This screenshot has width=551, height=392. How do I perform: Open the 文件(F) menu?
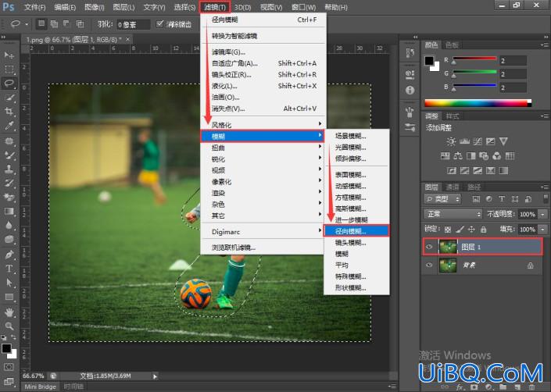tap(35, 7)
